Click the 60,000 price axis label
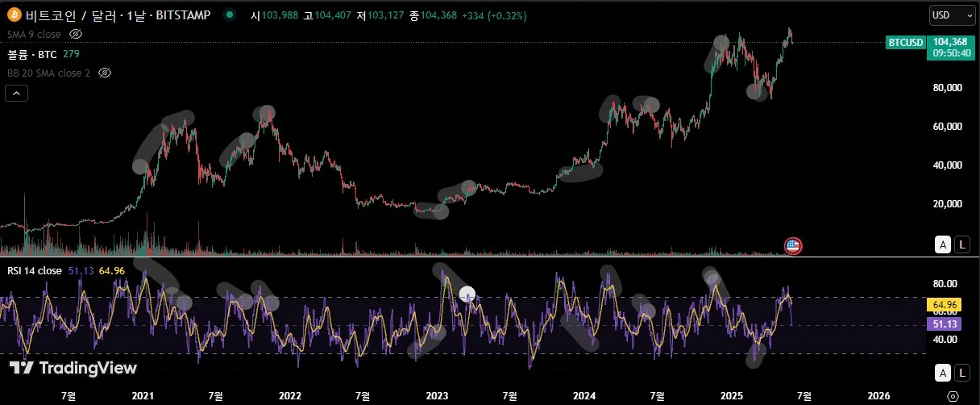The width and height of the screenshot is (980, 405). click(x=948, y=126)
